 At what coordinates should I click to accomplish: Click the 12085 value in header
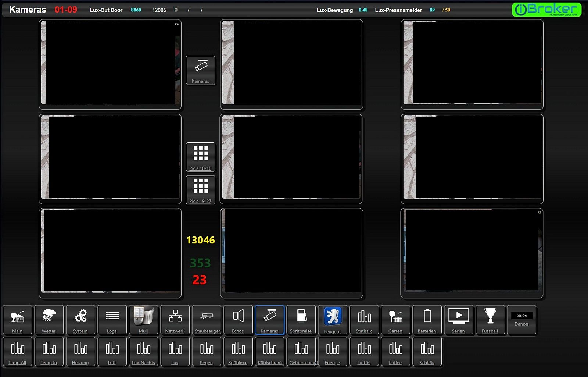tap(159, 10)
